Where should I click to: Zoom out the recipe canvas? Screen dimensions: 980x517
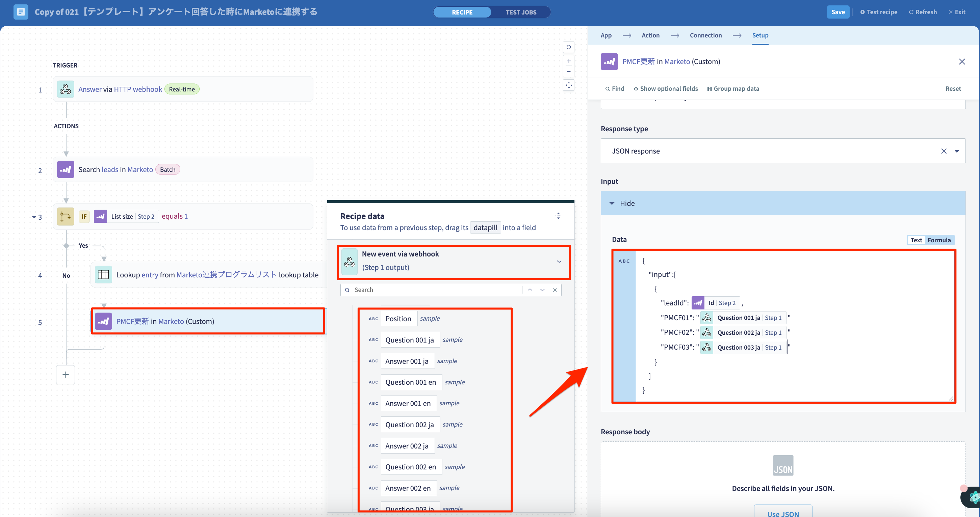coord(568,72)
